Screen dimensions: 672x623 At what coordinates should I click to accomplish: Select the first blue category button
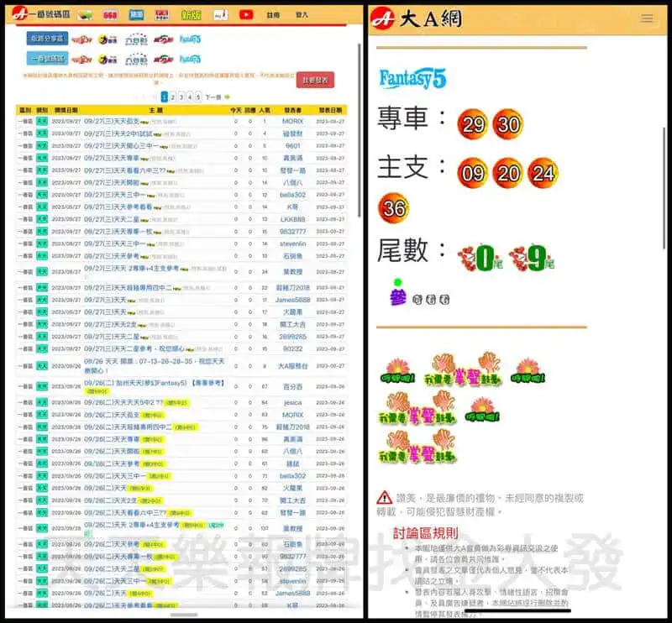pos(47,39)
